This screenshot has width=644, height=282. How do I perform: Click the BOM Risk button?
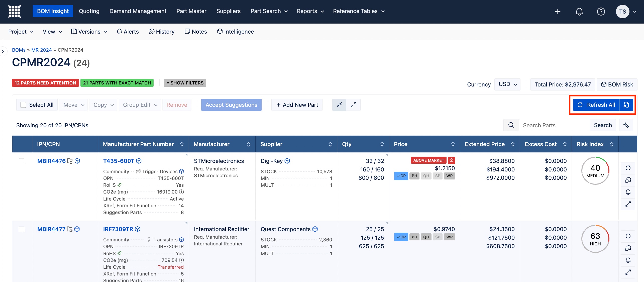tap(617, 84)
